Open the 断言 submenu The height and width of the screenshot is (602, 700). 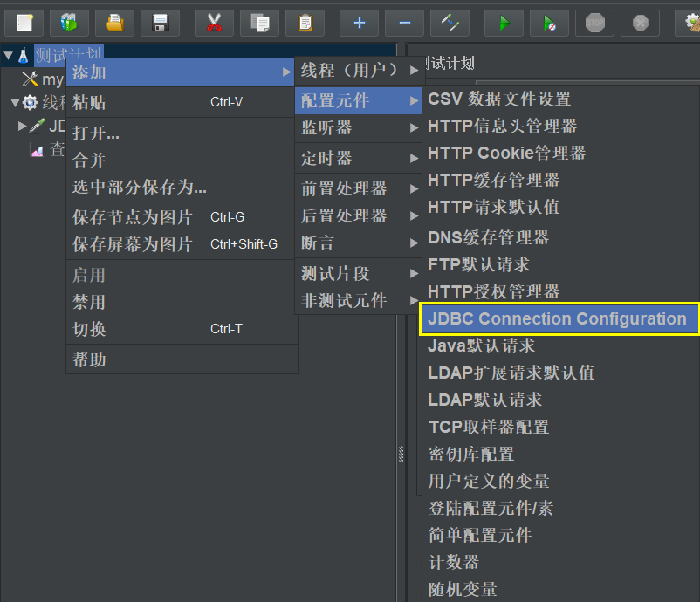coord(358,243)
